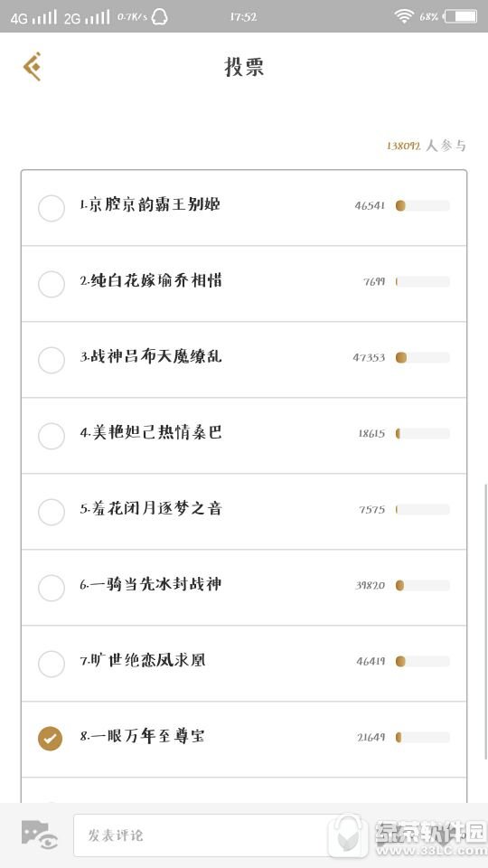Select option 3 战神吕布天魔缭乱 radio

point(52,360)
